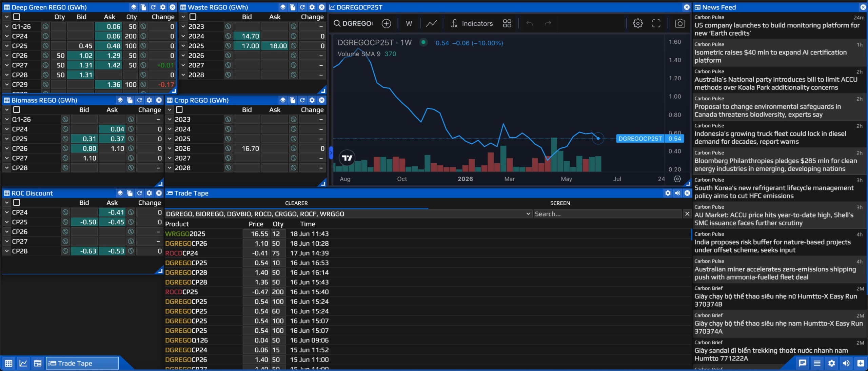Image resolution: width=868 pixels, height=371 pixels.
Task: Open news about ACCU price year-to-date high
Action: point(778,215)
